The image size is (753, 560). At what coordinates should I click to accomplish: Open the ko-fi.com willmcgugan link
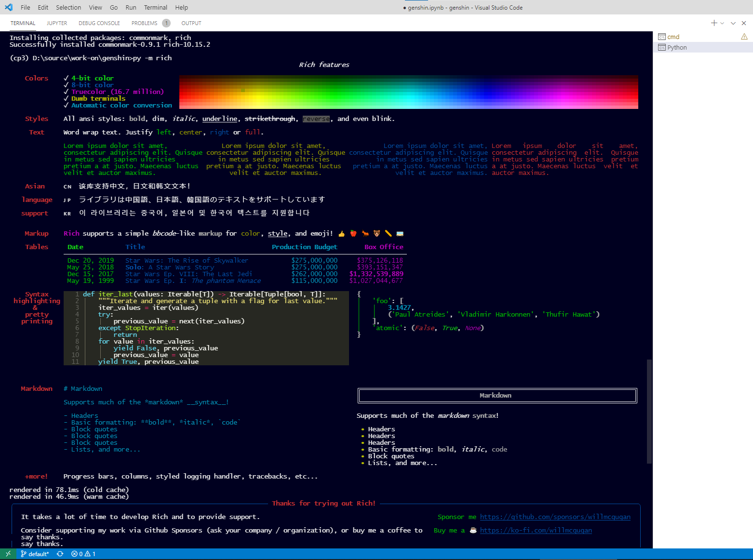pyautogui.click(x=536, y=530)
